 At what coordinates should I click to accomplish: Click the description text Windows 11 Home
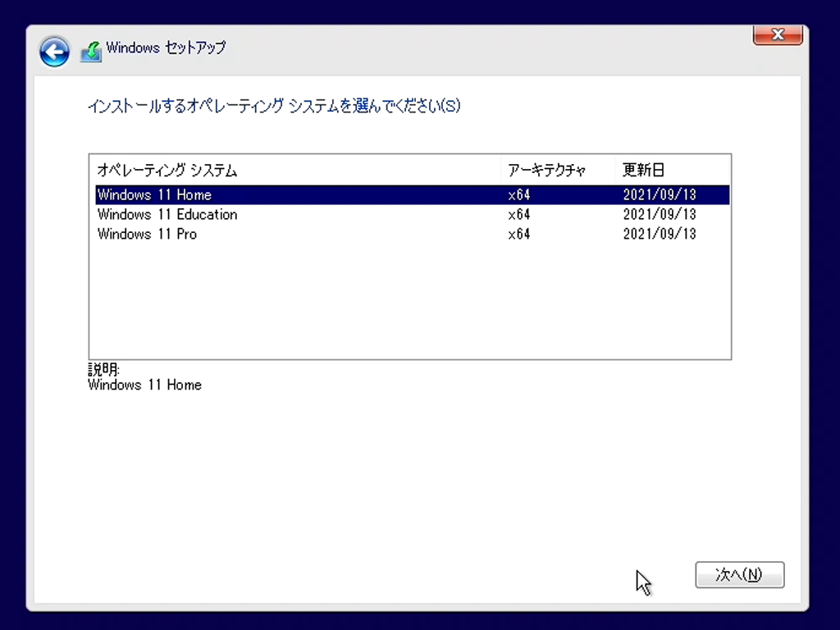(144, 385)
